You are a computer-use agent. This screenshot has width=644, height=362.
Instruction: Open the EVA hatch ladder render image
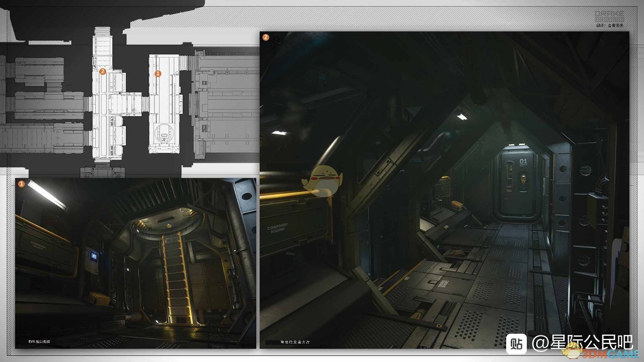[x=136, y=263]
